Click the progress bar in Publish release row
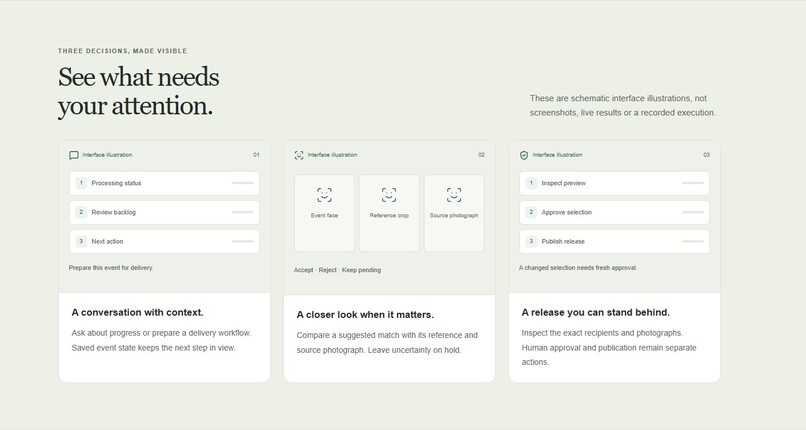Viewport: 806px width, 430px height. tap(692, 241)
